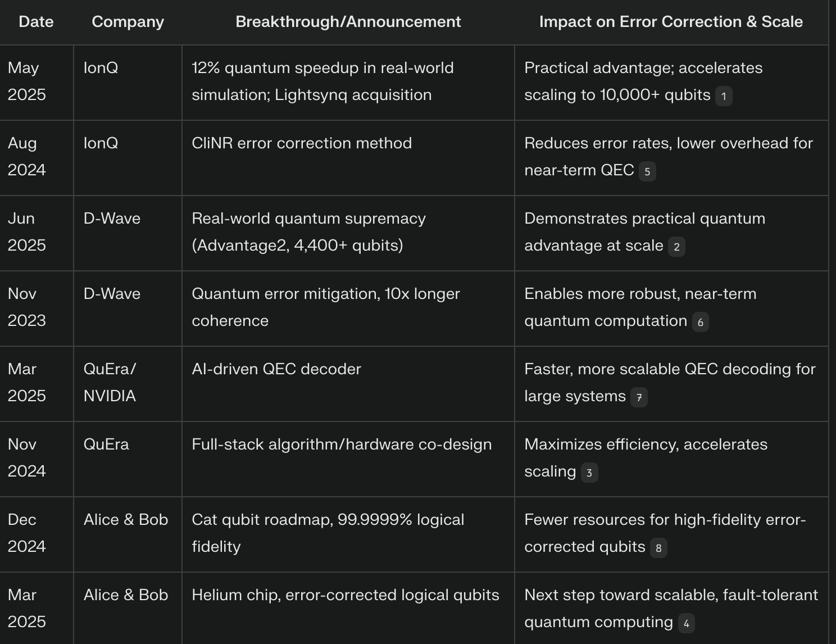Open citation 3 next to the word scaling
This screenshot has height=644, width=836.
click(589, 473)
